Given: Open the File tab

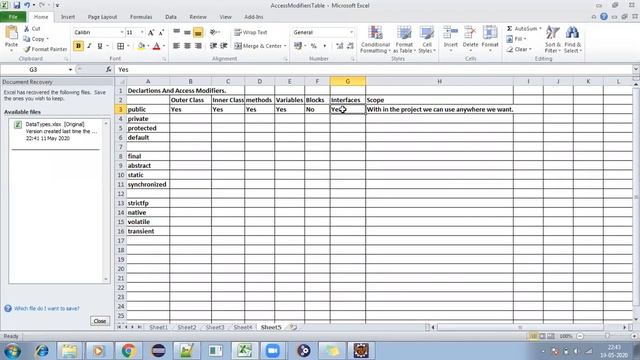Looking at the screenshot, I should pos(13,17).
